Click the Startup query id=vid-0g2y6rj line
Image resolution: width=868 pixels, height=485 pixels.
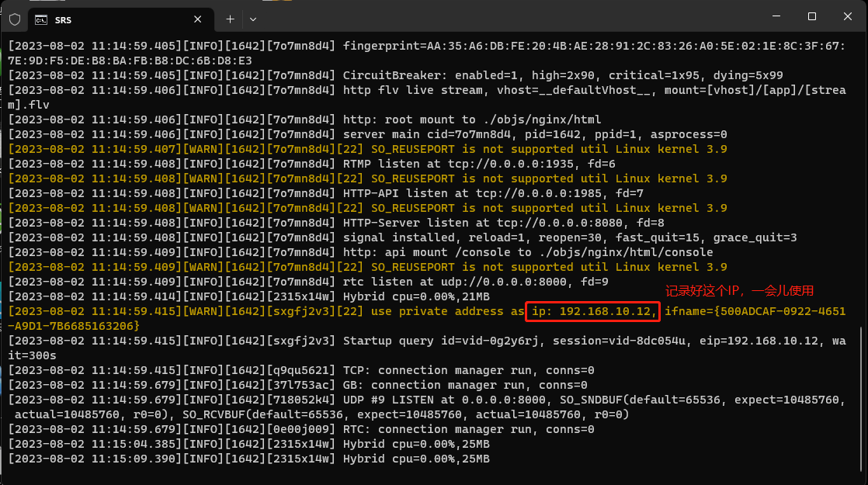click(x=543, y=341)
